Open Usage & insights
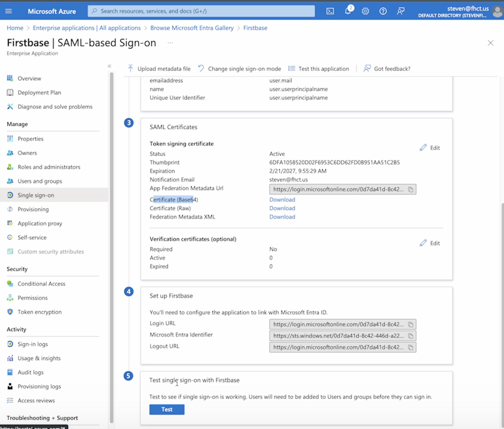Screen dimensions: 504x429 (x=39, y=358)
